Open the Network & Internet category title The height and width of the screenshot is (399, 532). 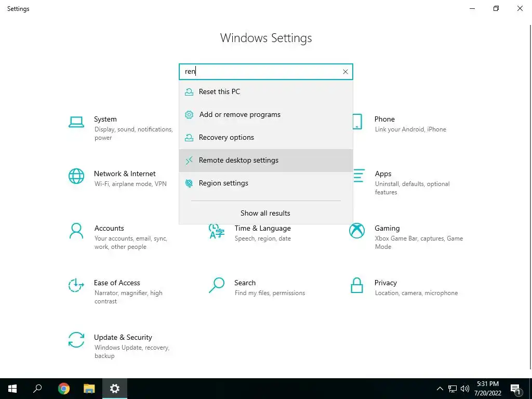[x=125, y=174]
